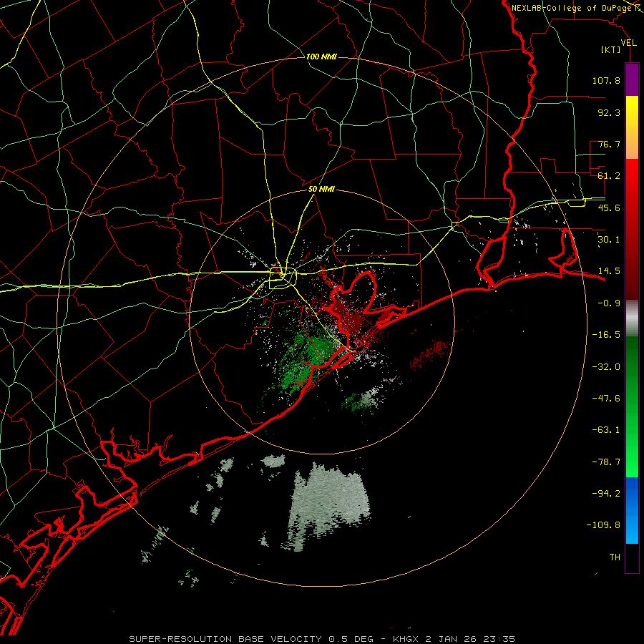The image size is (644, 644).
Task: Select the 61.2 velocity scale value
Action: click(609, 176)
